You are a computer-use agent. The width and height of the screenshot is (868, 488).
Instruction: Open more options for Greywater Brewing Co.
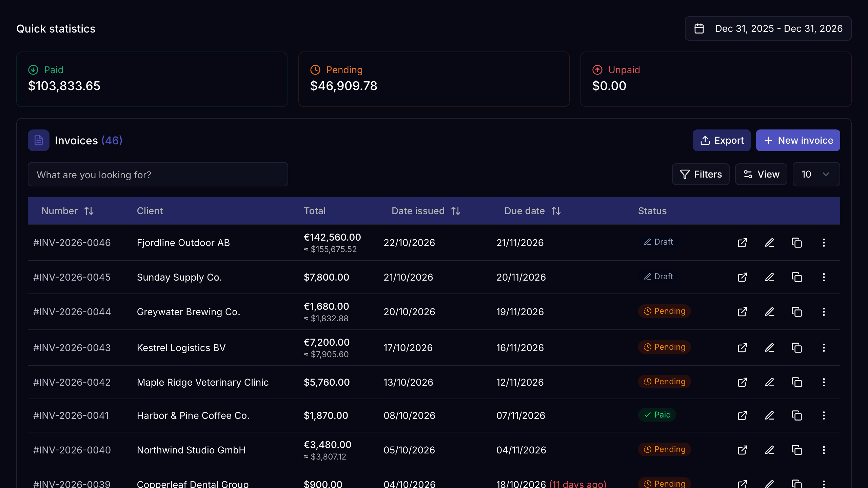pos(824,312)
